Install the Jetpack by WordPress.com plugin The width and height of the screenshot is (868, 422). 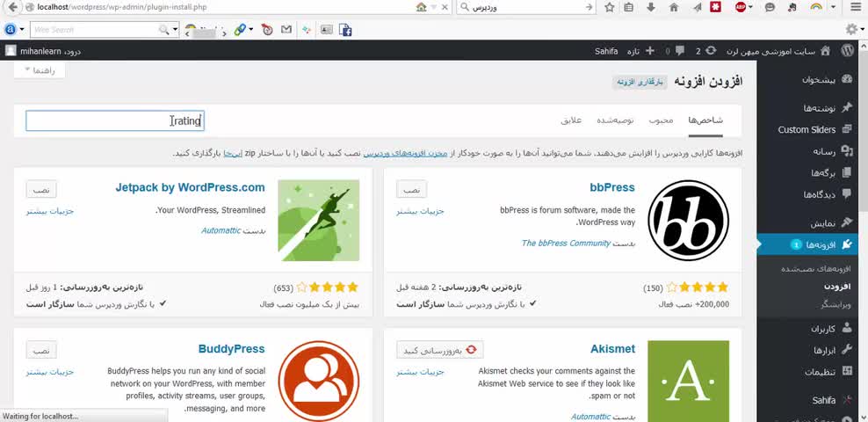pos(41,189)
